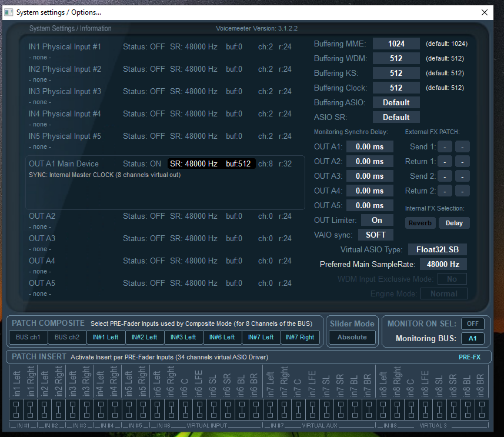Viewport: 504px width, 437px height.
Task: Click IN#2 Left composite patch
Action: (x=145, y=338)
